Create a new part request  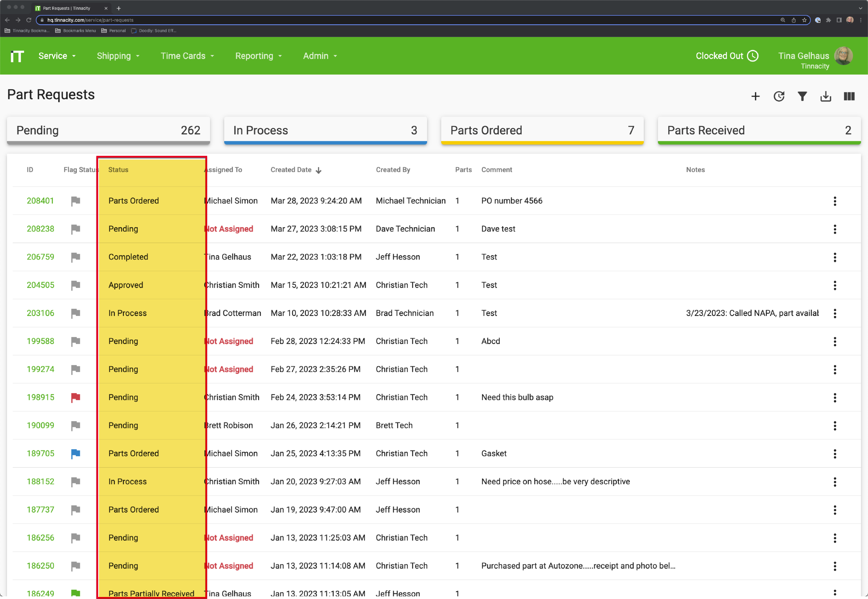click(755, 97)
